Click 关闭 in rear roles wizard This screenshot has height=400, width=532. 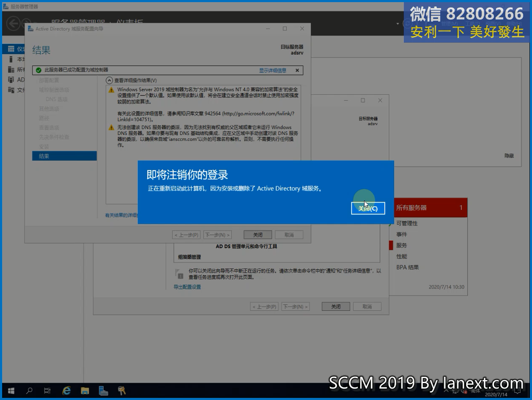tap(336, 307)
